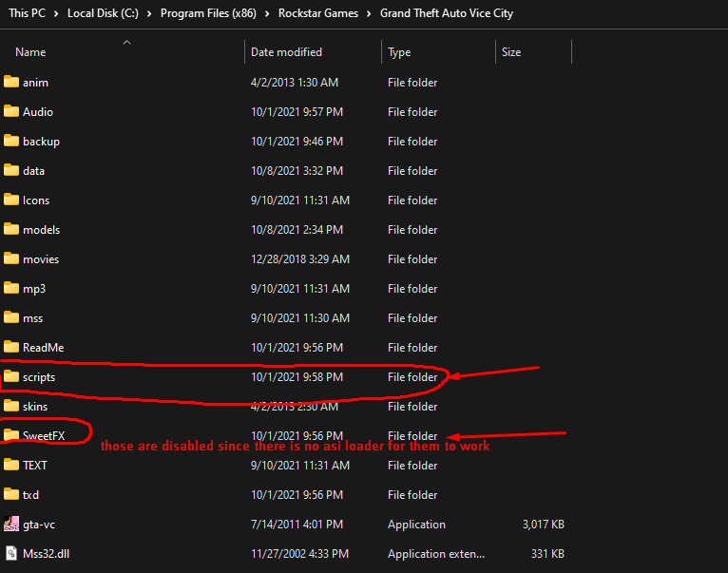728x573 pixels.
Task: Click date '7/14/2011 4:01 PM'
Action: point(297,525)
